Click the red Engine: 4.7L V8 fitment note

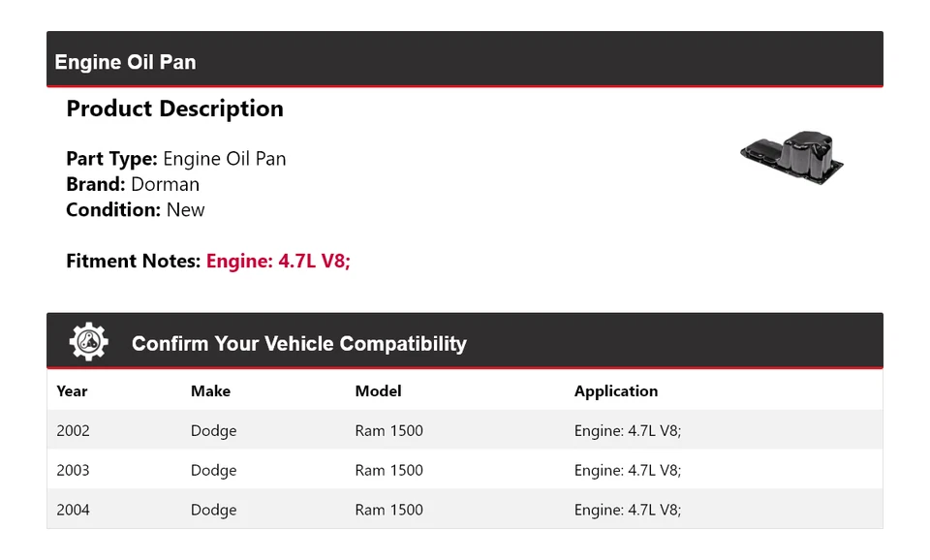(x=278, y=261)
